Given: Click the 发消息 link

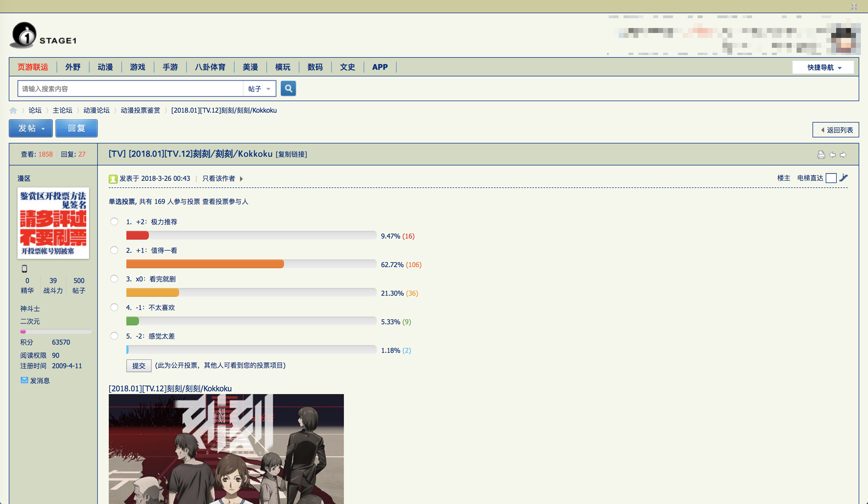Looking at the screenshot, I should coord(40,380).
